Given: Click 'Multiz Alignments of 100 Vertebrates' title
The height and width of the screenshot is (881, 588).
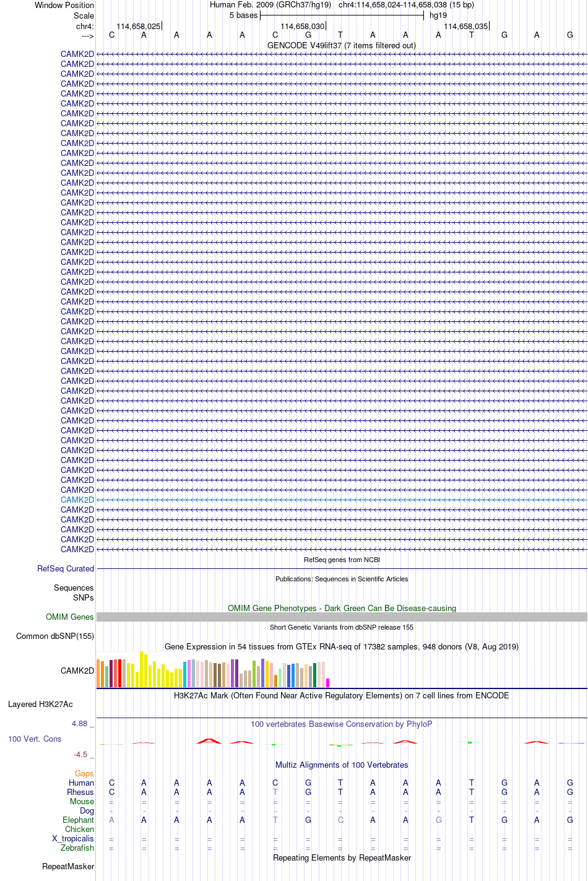Looking at the screenshot, I should coord(342,765).
